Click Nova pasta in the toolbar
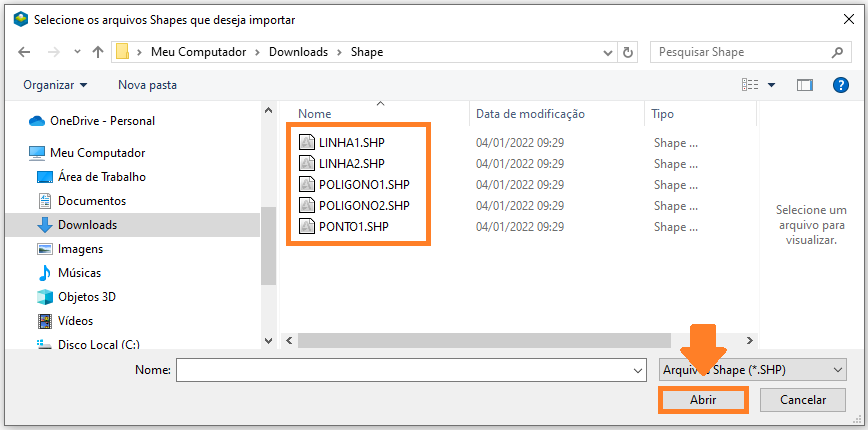Screen dimensions: 868x430 coord(147,85)
